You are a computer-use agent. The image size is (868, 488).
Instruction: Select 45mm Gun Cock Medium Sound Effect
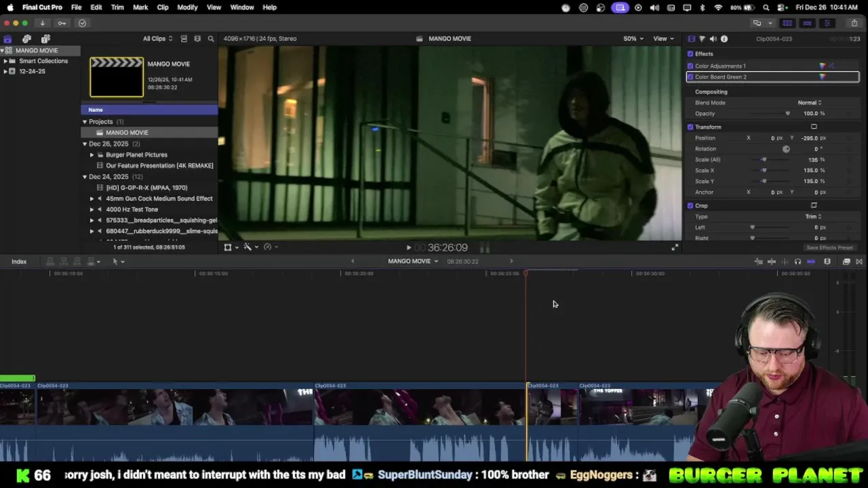coord(159,199)
